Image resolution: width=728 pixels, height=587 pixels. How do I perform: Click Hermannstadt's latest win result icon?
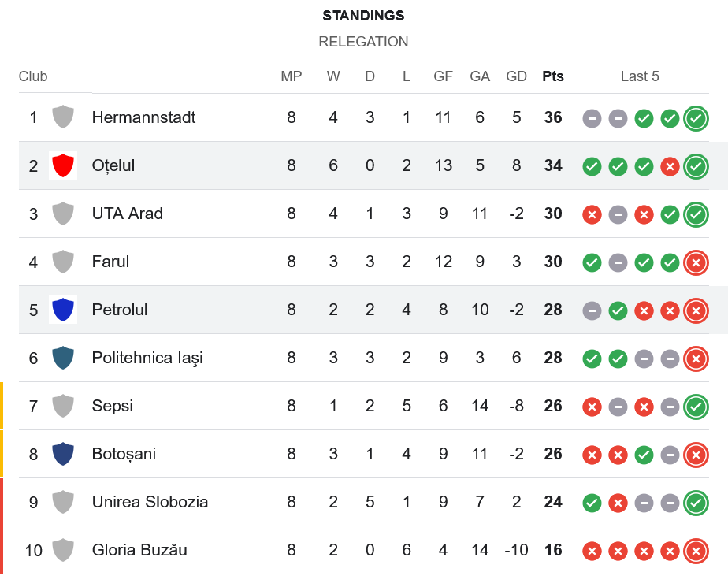(696, 118)
